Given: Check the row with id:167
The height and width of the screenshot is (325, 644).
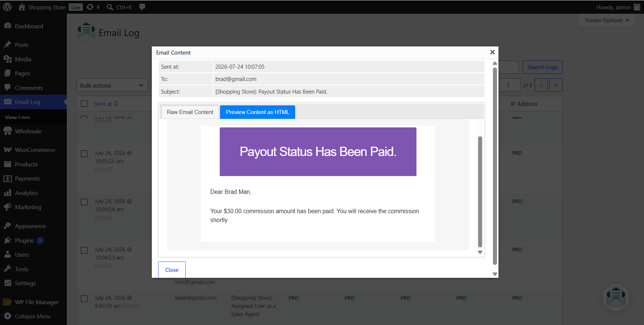Looking at the screenshot, I should (84, 153).
